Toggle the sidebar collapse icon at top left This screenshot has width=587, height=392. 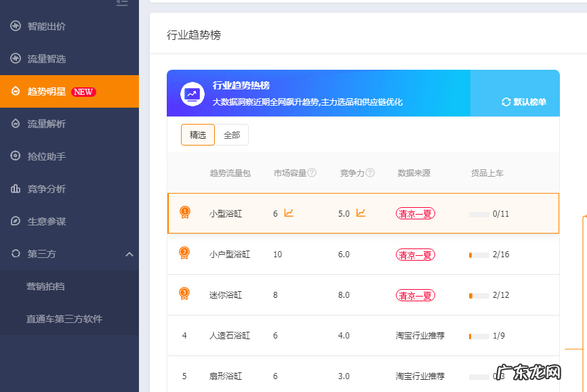122,4
